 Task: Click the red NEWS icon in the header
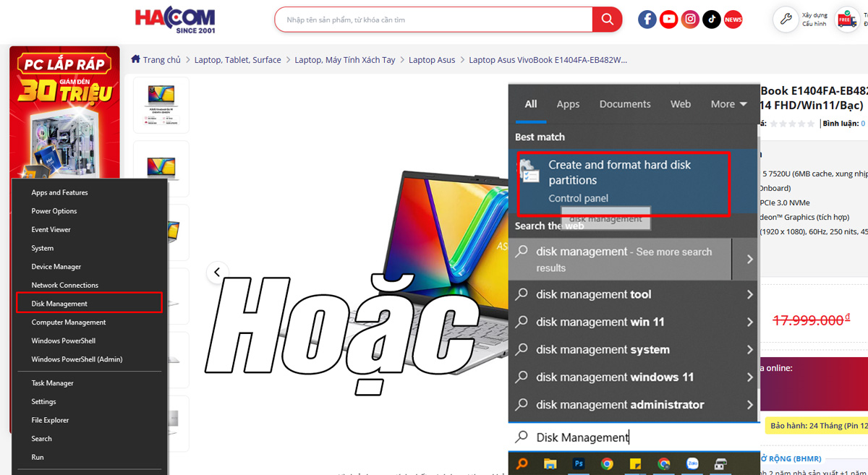(733, 20)
